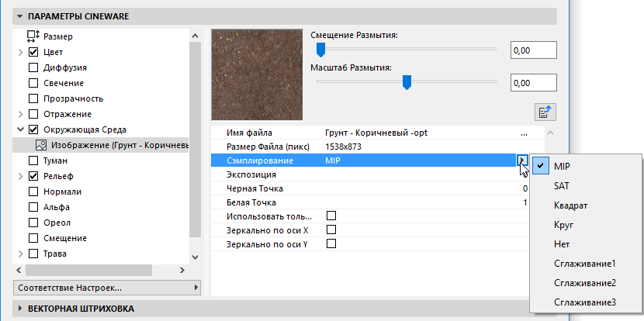
Task: Enable the Диффузия checkbox
Action: click(33, 67)
